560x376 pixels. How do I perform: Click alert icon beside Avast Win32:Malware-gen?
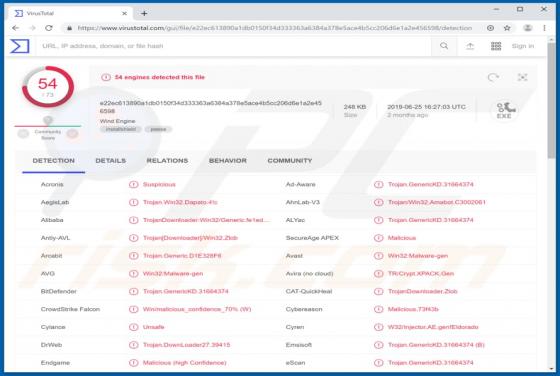coord(378,256)
